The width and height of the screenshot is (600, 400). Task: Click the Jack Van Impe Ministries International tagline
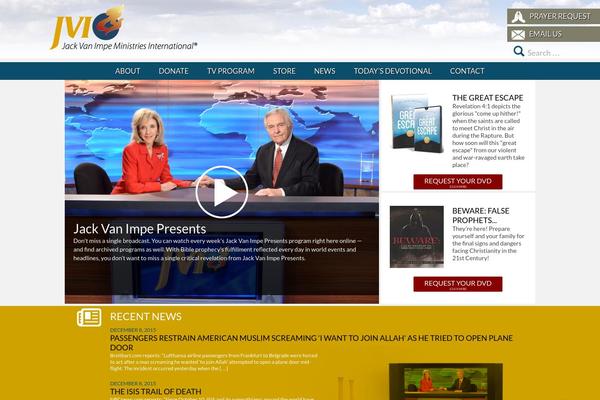[x=129, y=46]
